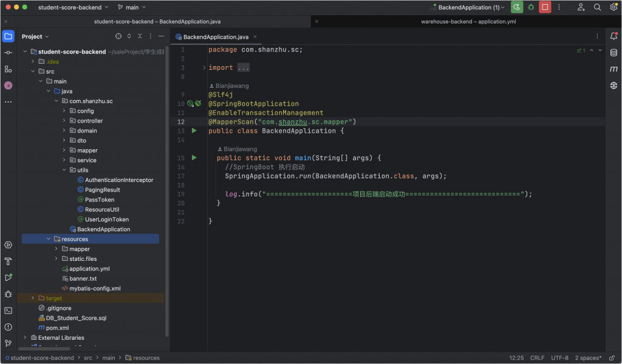Rerun BackendApplication with the green button
This screenshot has height=364, width=622.
point(516,7)
